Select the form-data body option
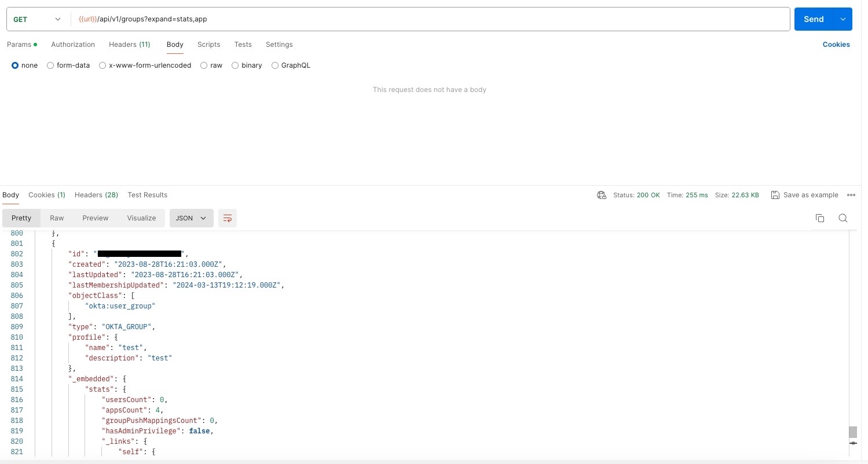868x464 pixels. point(50,65)
